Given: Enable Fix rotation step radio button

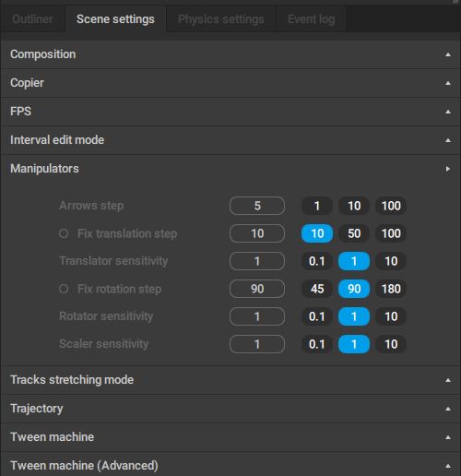Looking at the screenshot, I should coord(64,289).
